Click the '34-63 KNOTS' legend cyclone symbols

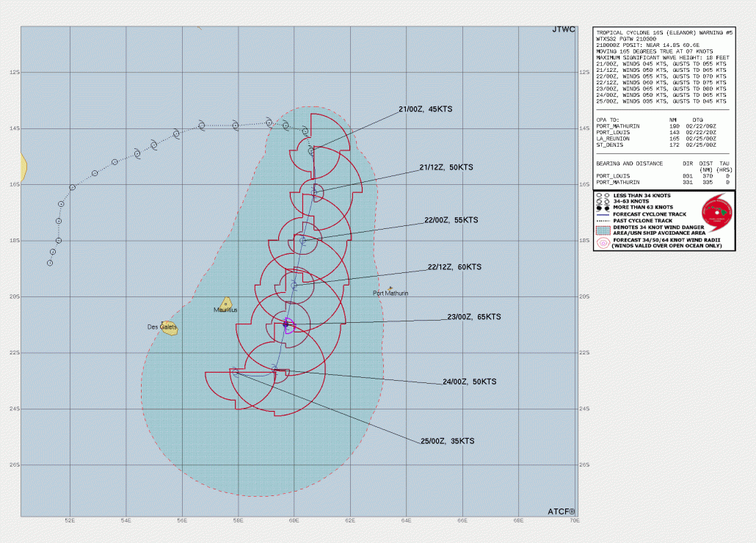[x=603, y=201]
